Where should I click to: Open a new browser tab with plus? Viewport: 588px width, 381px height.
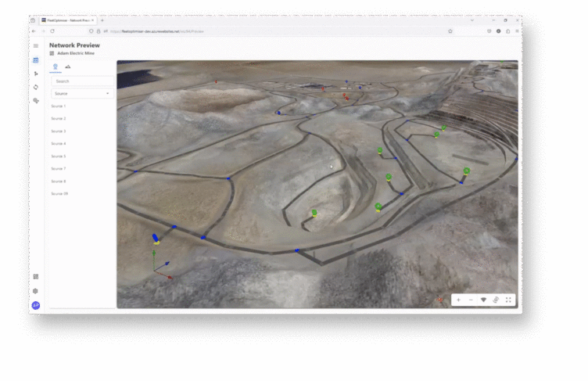pyautogui.click(x=102, y=20)
